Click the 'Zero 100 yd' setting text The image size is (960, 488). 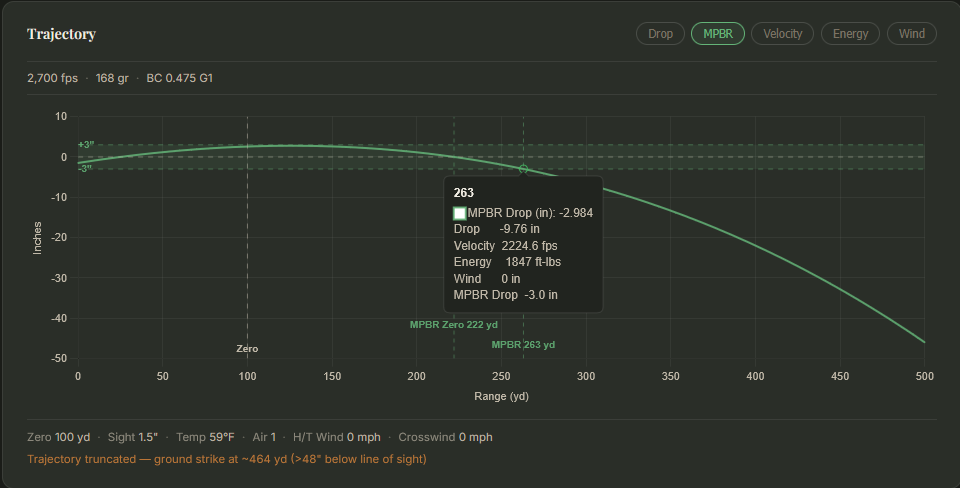58,437
